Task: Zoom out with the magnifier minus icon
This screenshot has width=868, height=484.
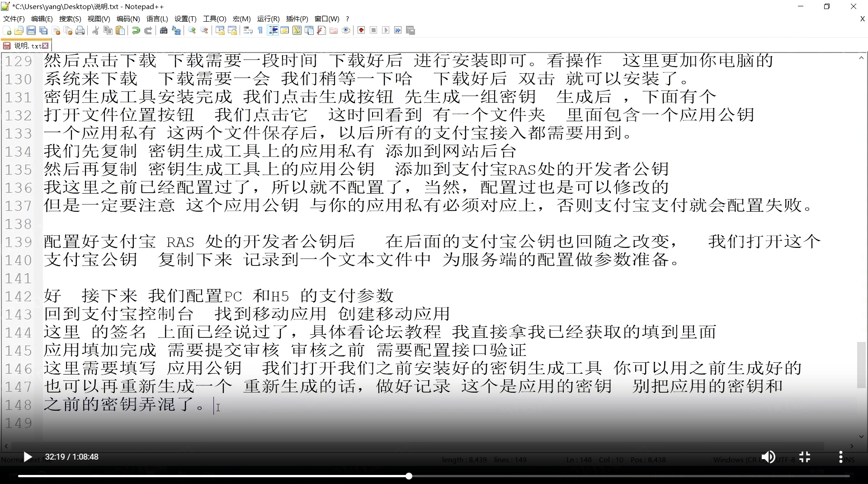Action: 204,30
